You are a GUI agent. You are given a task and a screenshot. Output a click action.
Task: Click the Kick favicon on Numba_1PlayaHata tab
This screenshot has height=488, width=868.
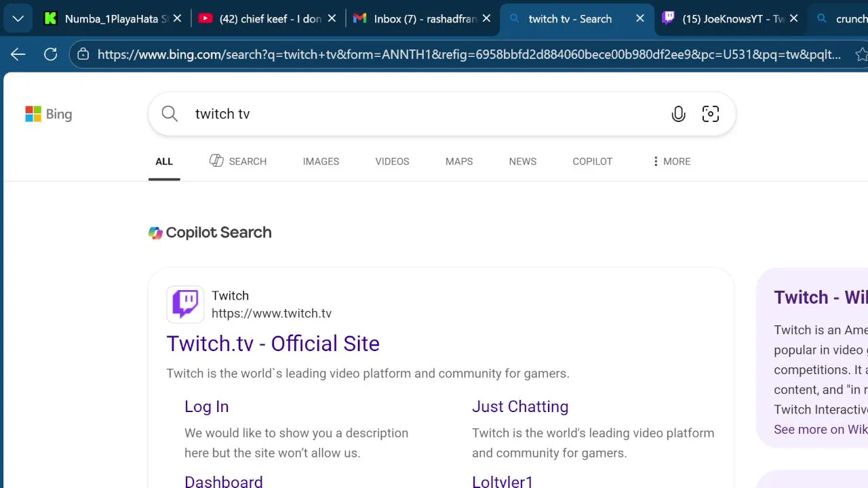tap(51, 19)
